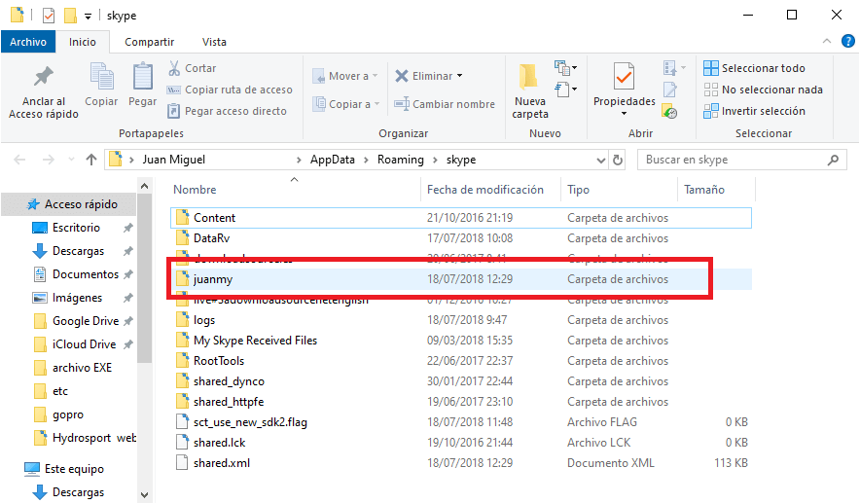Switch to the Inicio ribbon tab
The width and height of the screenshot is (860, 504).
click(x=83, y=42)
